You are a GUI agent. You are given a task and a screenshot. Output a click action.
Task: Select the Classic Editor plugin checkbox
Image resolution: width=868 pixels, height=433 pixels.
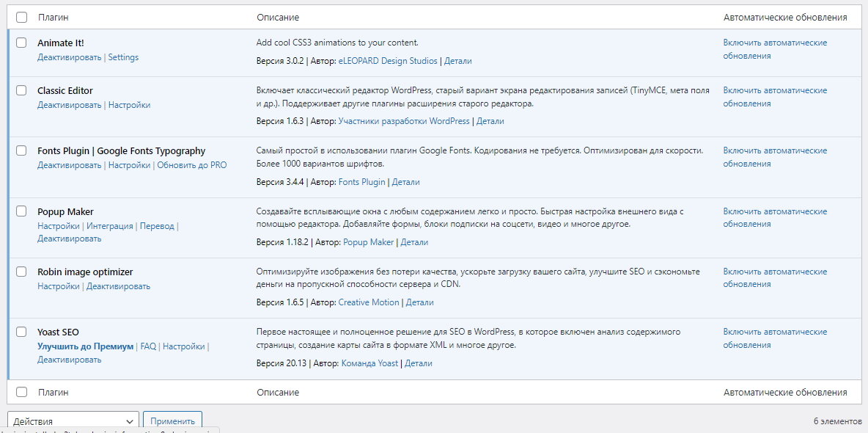point(21,90)
